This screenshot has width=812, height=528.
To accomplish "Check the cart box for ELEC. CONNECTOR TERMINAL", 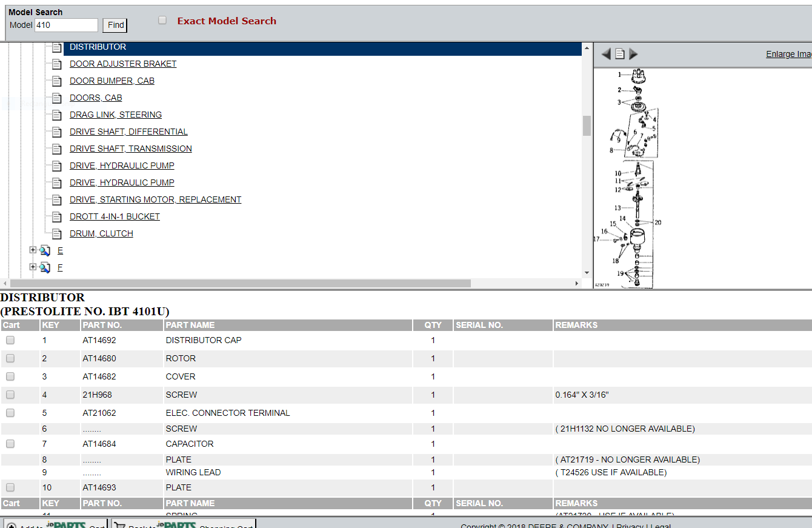I will [x=10, y=413].
